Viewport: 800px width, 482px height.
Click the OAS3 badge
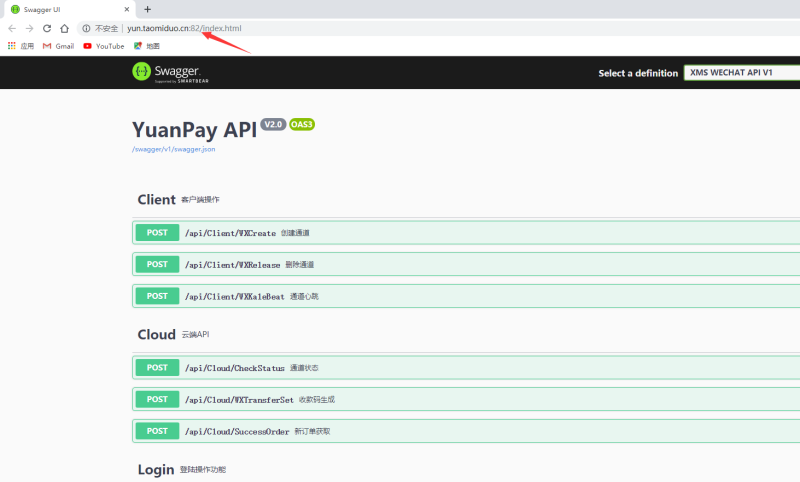302,124
